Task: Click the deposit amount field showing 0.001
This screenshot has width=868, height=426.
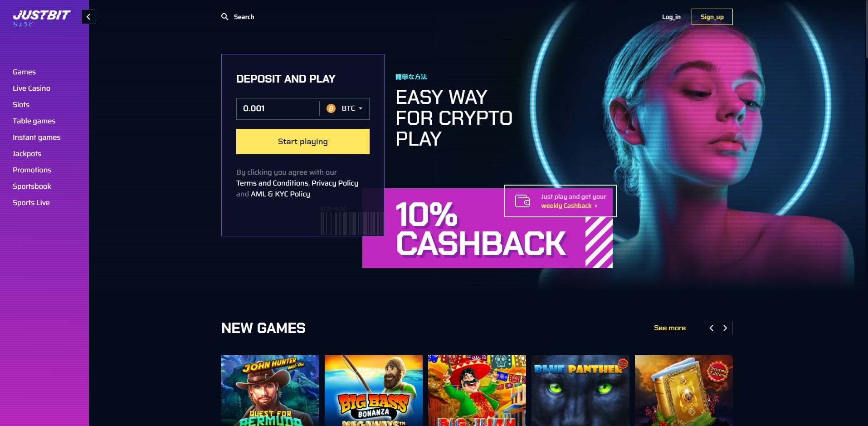Action: [278, 108]
